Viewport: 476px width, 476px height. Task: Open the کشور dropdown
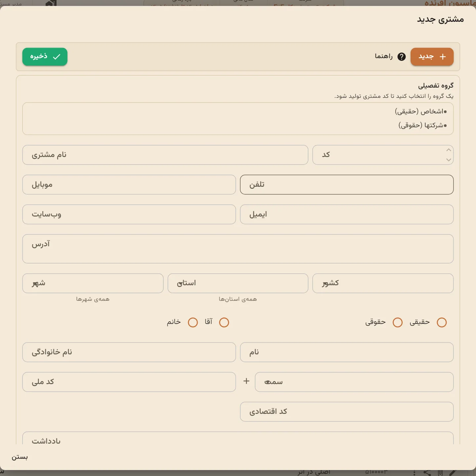(383, 283)
